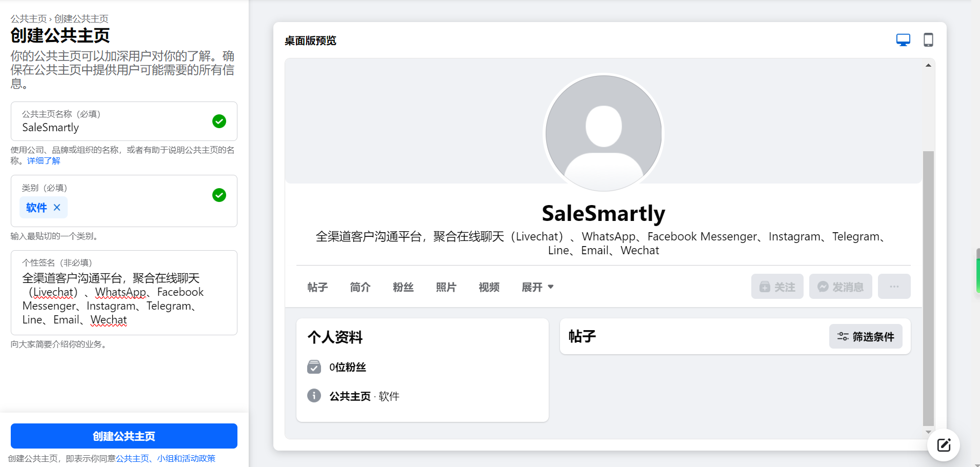This screenshot has width=980, height=467.
Task: Open the 帖子 tab
Action: [317, 287]
